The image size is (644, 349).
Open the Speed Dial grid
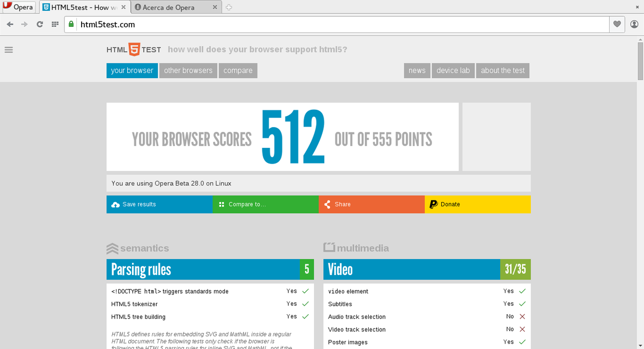55,24
